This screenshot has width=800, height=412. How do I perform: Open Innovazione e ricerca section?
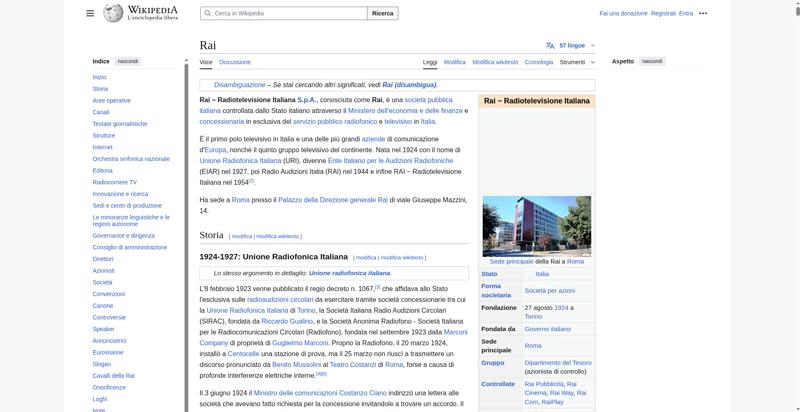(x=120, y=194)
